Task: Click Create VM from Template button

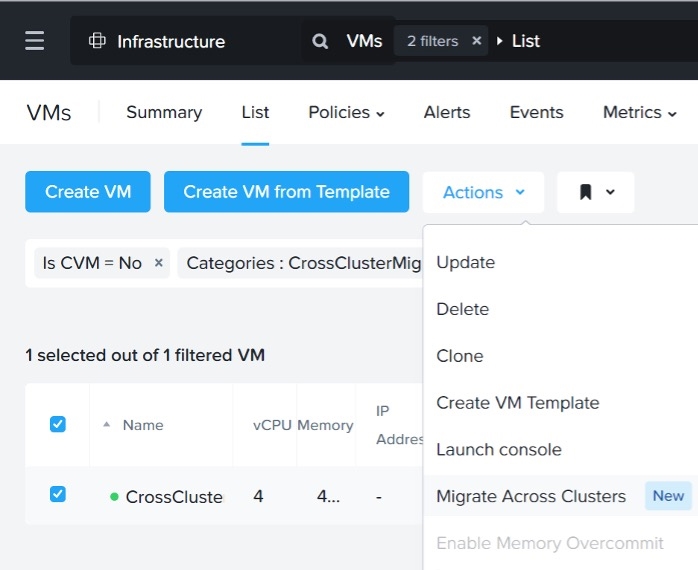Action: 286,192
